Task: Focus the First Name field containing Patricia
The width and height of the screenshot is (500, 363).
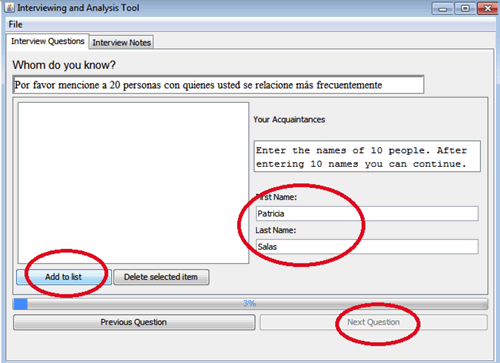Action: pos(367,214)
